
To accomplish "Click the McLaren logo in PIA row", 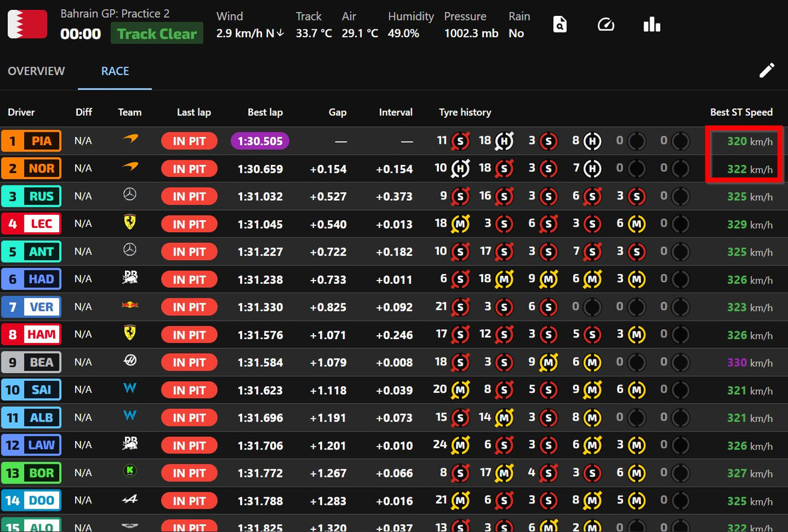I will [130, 138].
